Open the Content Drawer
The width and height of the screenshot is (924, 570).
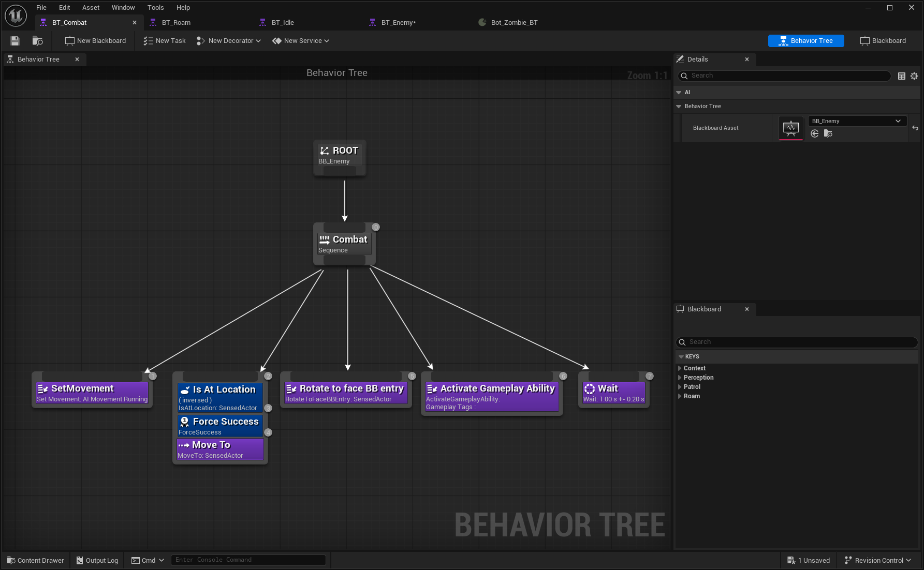pyautogui.click(x=35, y=560)
